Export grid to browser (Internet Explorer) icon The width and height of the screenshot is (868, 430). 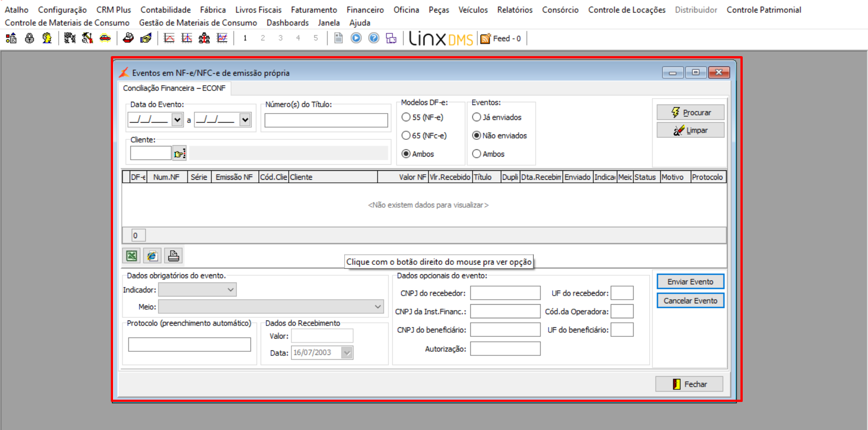tap(152, 256)
